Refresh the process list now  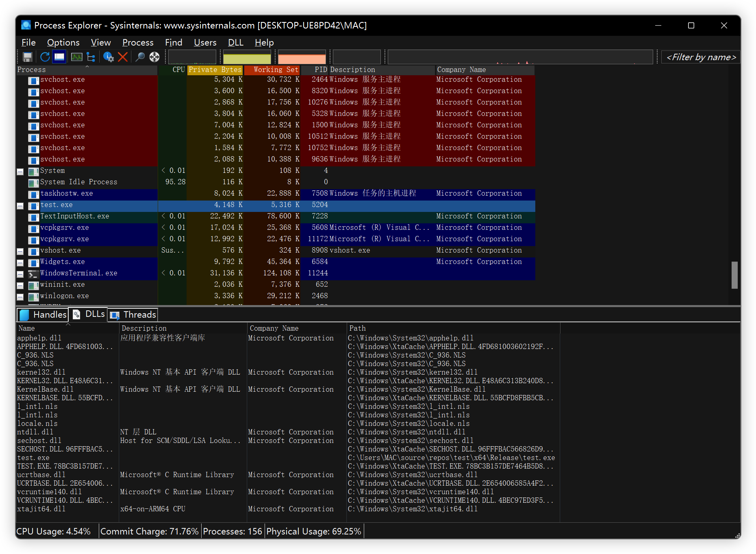45,57
